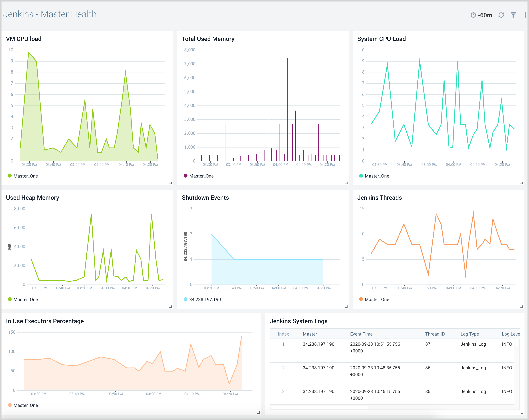Click the Log Type column header

[470, 334]
